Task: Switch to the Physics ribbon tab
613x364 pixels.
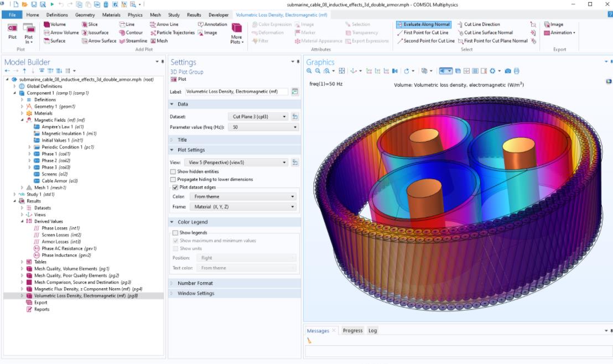Action: 135,15
